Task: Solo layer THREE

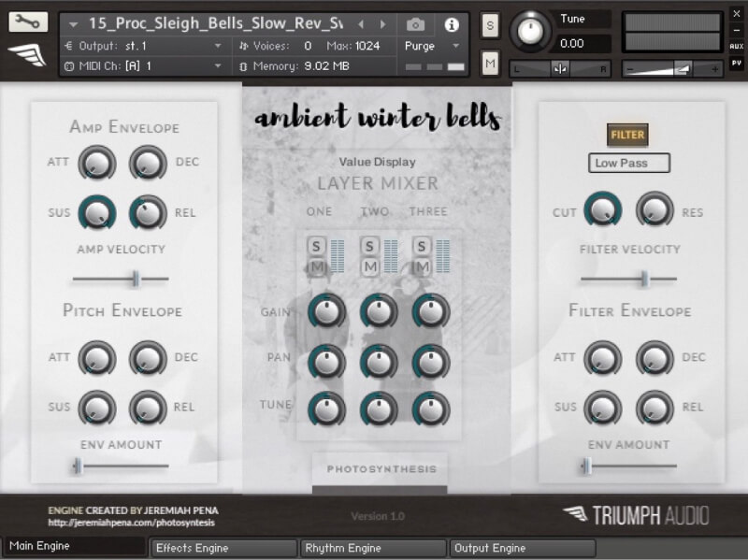Action: (422, 246)
